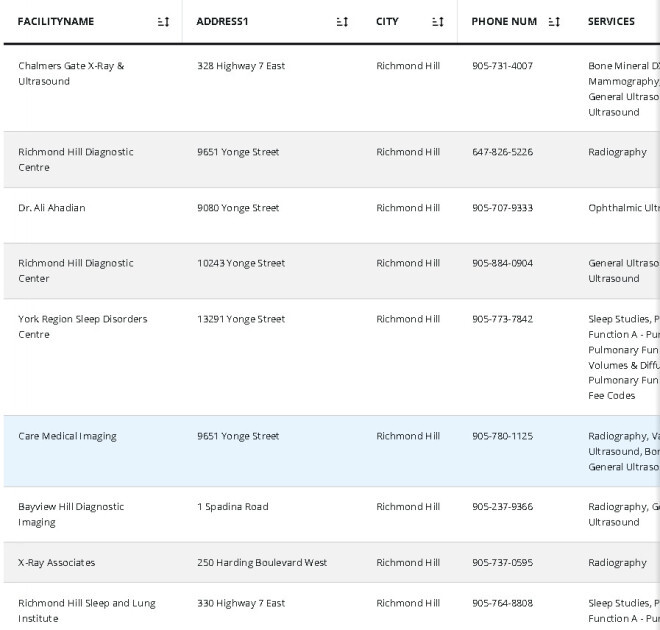Viewport: 660px width, 630px height.
Task: Click the address 250 Harding Boulevard West
Action: point(262,563)
